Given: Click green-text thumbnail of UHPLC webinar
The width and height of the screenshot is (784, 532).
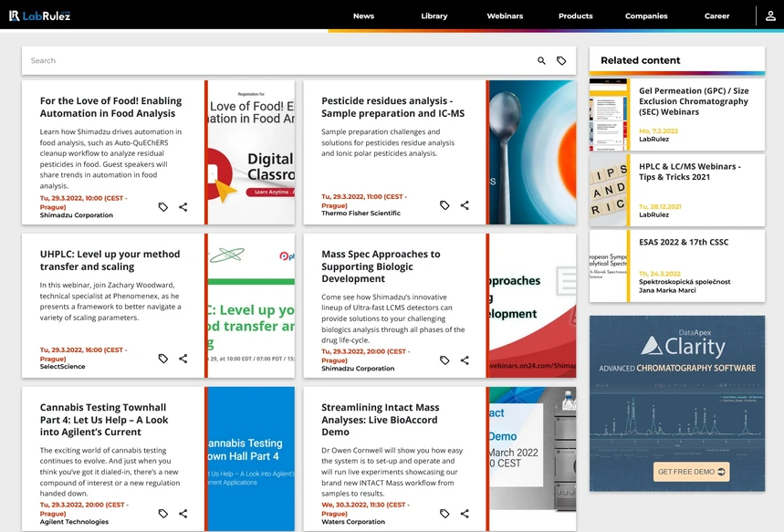Looking at the screenshot, I should tap(252, 305).
